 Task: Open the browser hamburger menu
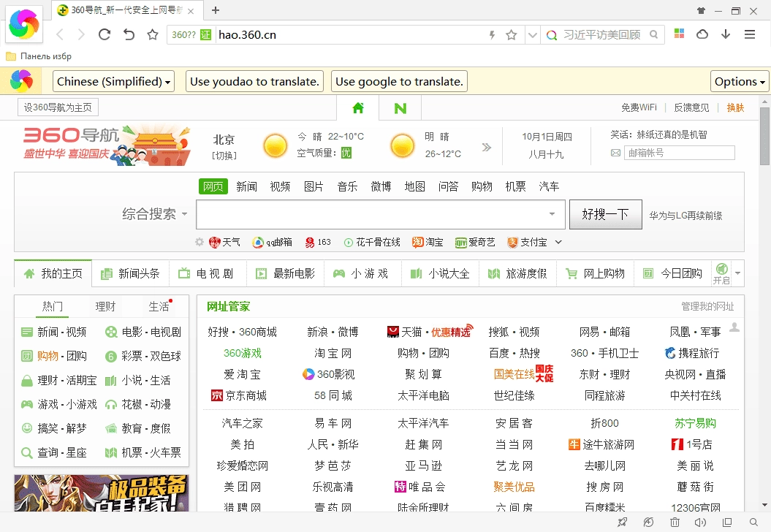(x=750, y=34)
